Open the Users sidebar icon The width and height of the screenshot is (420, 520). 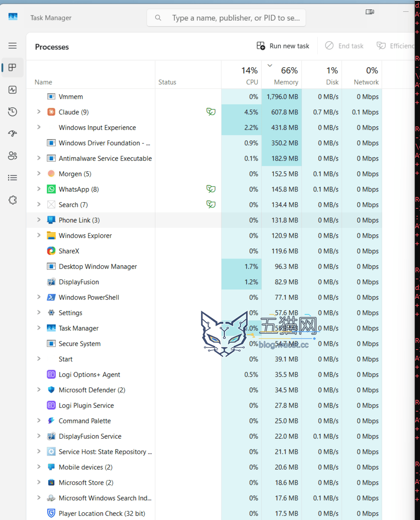pyautogui.click(x=12, y=156)
